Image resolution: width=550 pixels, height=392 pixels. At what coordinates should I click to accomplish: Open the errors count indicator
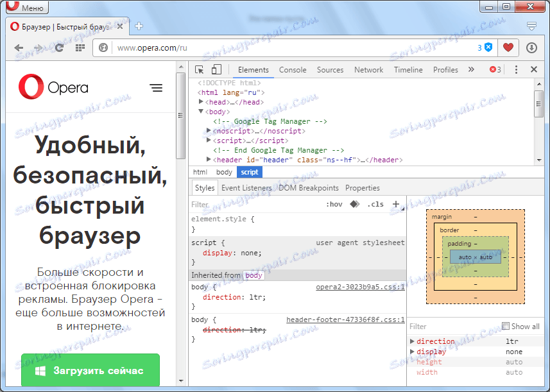[x=495, y=69]
